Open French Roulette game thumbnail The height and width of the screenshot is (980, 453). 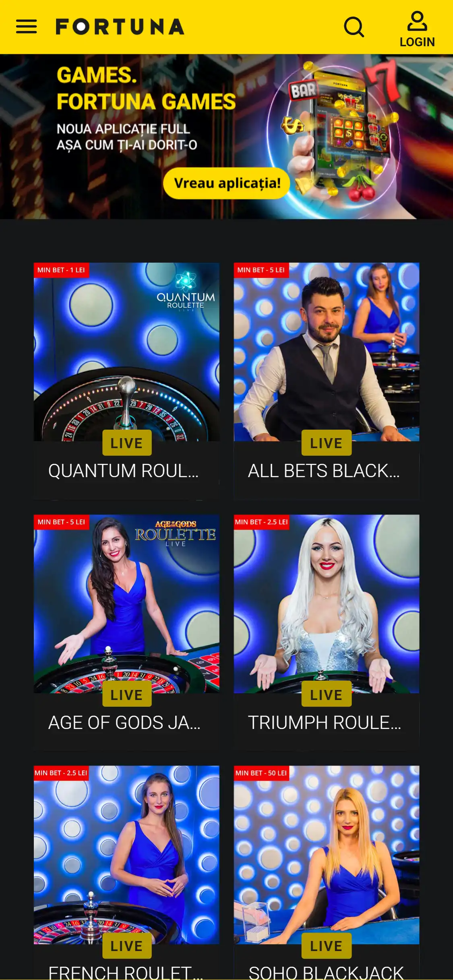pyautogui.click(x=126, y=854)
